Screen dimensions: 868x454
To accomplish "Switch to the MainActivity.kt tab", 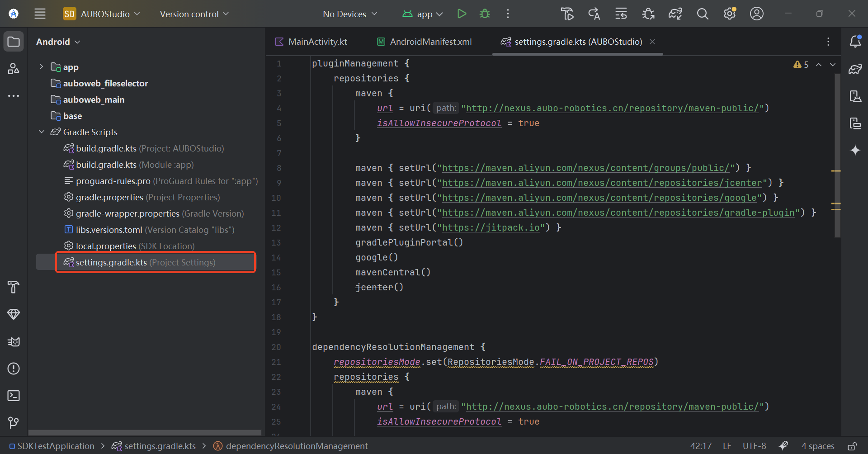I will coord(317,41).
